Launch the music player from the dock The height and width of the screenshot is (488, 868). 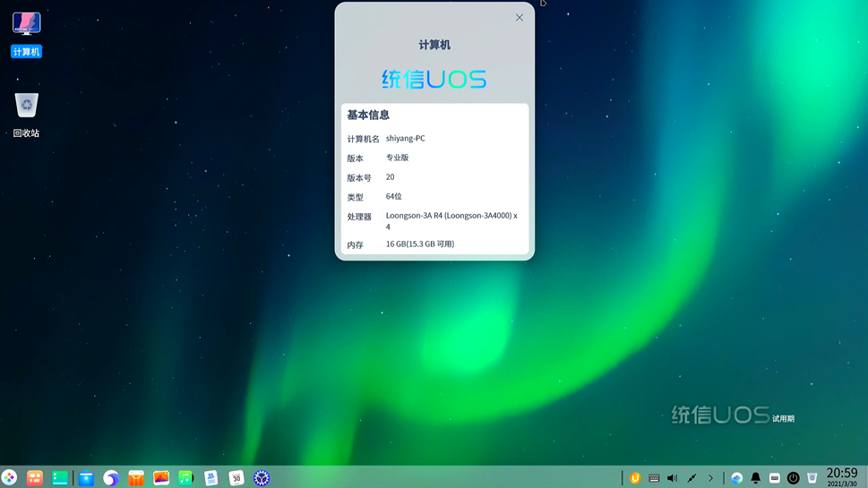pos(185,478)
